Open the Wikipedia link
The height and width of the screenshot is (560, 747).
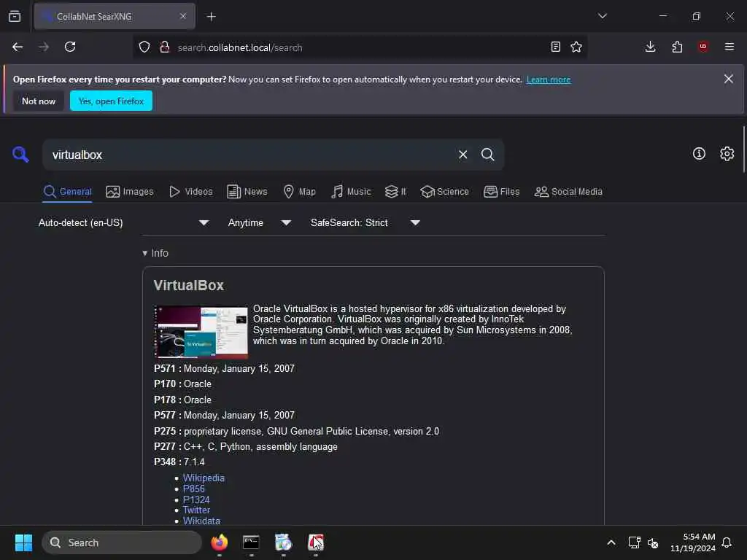(204, 478)
